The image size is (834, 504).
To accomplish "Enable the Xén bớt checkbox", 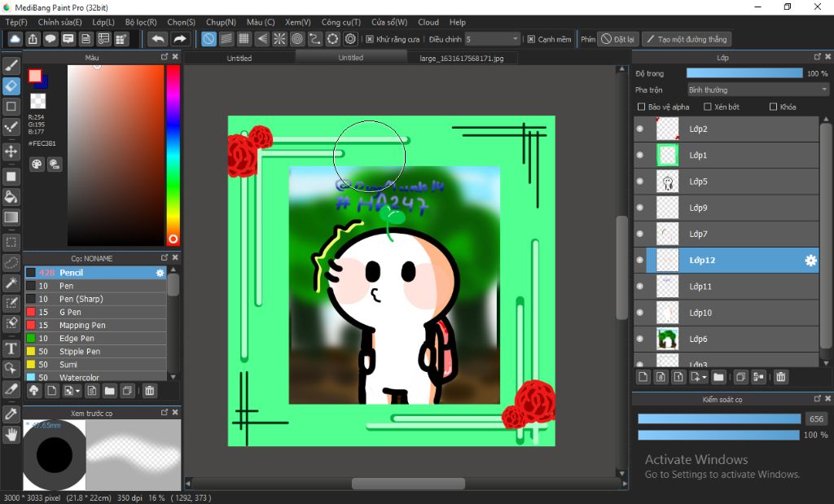I will click(708, 107).
